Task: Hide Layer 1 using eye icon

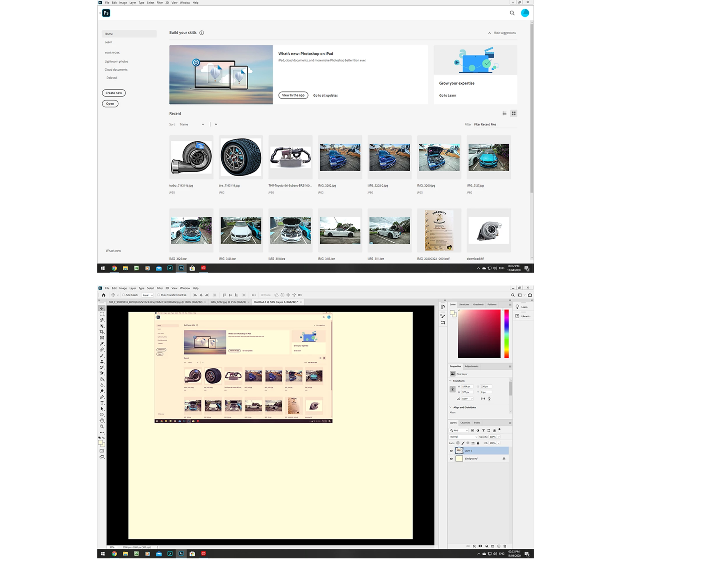Action: [x=451, y=450]
